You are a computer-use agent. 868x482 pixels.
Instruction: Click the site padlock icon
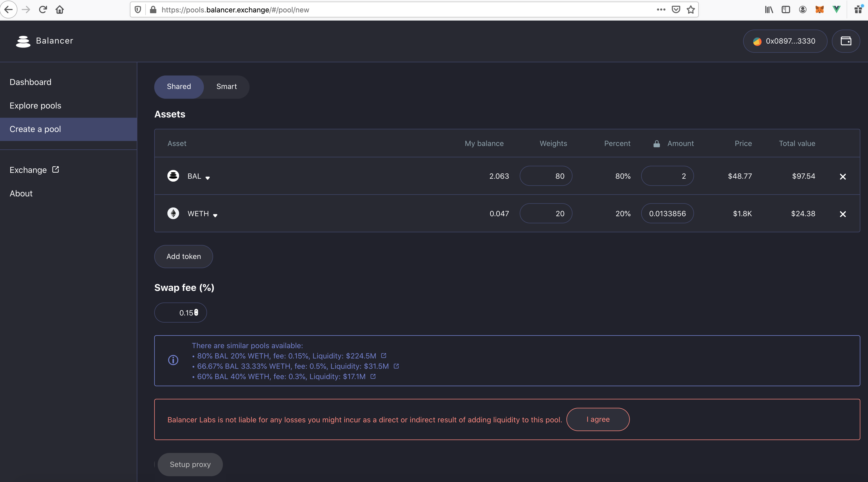click(153, 10)
